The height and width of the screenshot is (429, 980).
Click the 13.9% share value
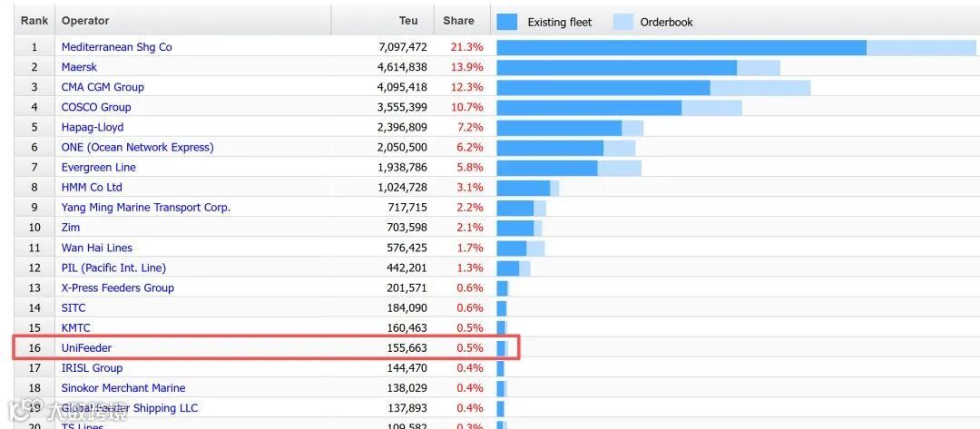467,67
